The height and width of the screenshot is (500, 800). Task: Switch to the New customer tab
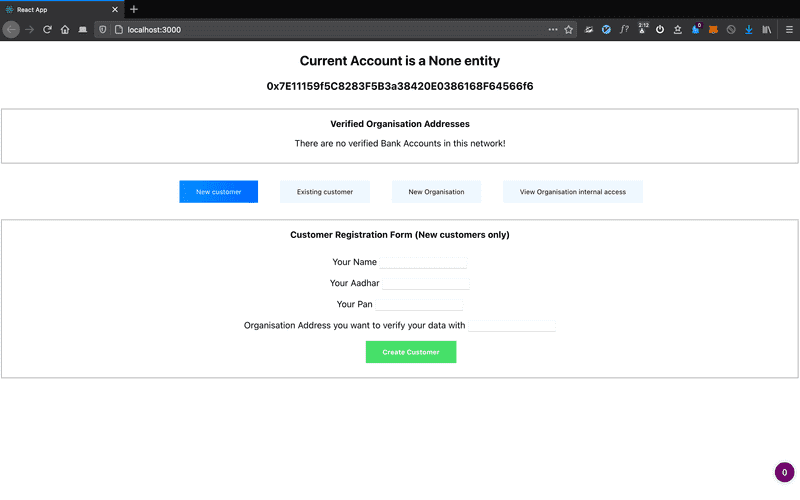[218, 192]
